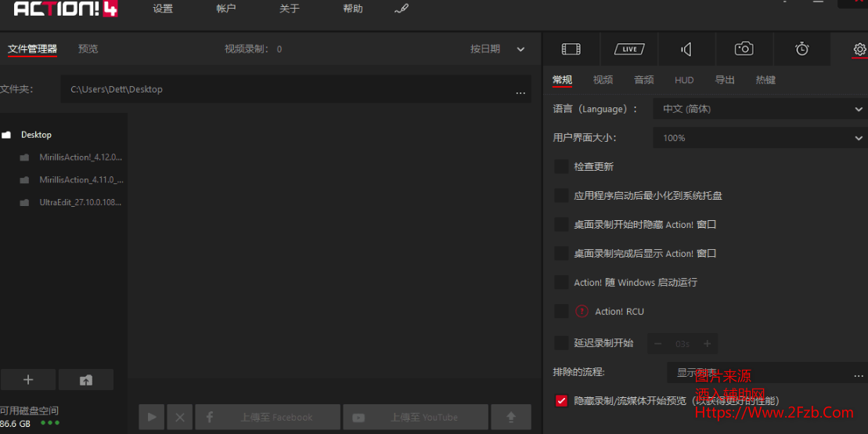Click the red question mark icon beside Action! RCU
The image size is (868, 434).
(x=582, y=312)
